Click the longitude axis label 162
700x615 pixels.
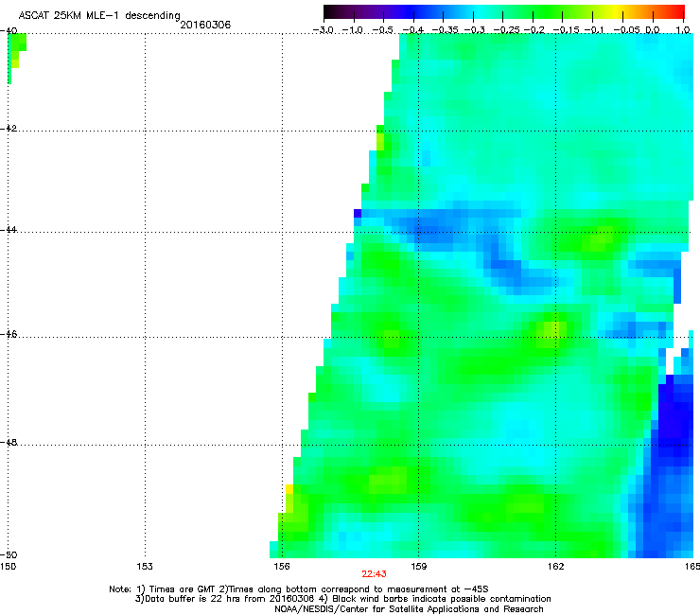coord(555,567)
